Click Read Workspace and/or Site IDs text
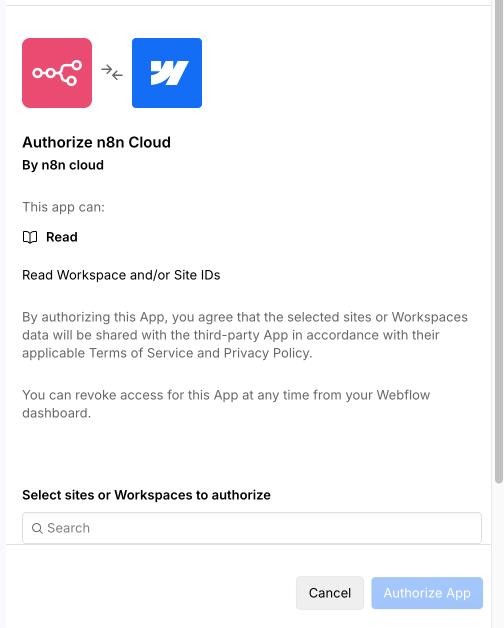The width and height of the screenshot is (504, 628). pos(121,275)
